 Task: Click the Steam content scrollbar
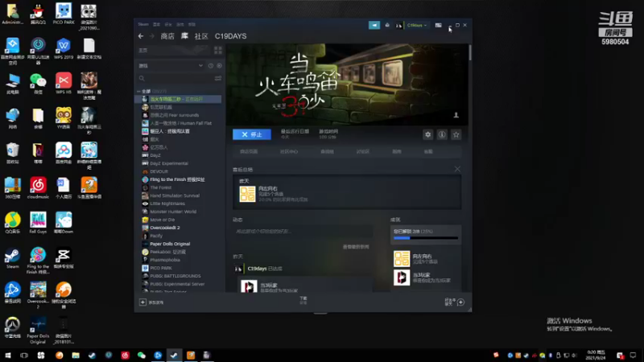470,52
